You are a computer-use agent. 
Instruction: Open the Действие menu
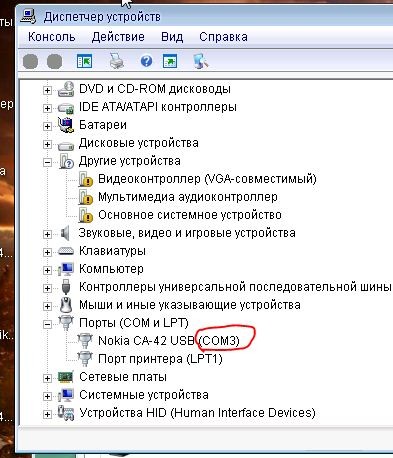[118, 37]
